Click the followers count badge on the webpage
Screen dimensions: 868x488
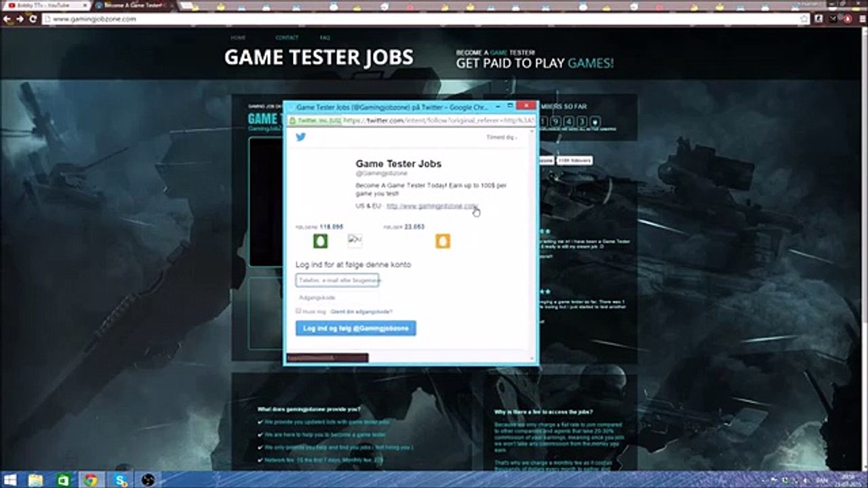click(574, 161)
